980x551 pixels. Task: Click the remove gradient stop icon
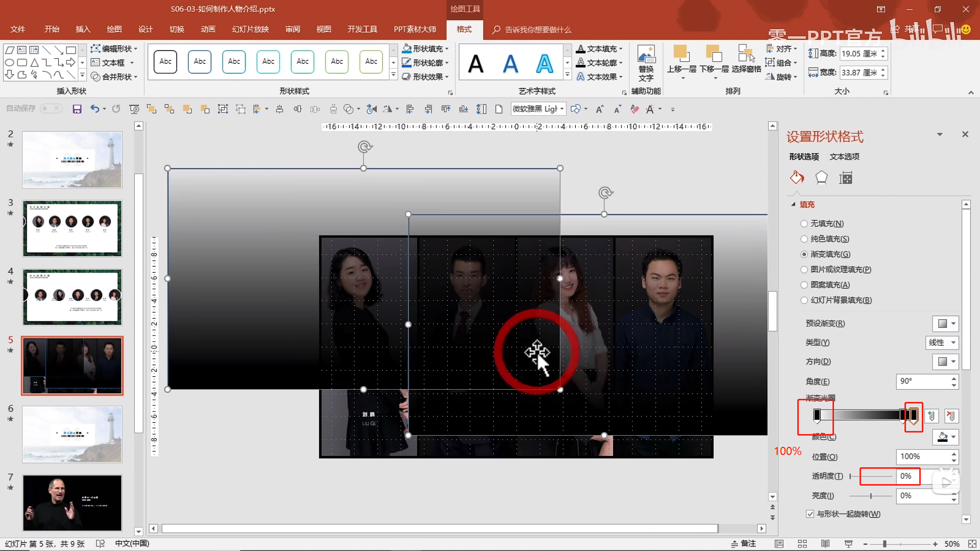(951, 416)
